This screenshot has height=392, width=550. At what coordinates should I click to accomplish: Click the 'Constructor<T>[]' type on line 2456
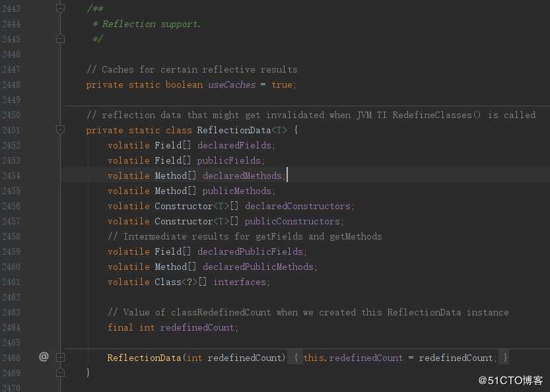197,206
